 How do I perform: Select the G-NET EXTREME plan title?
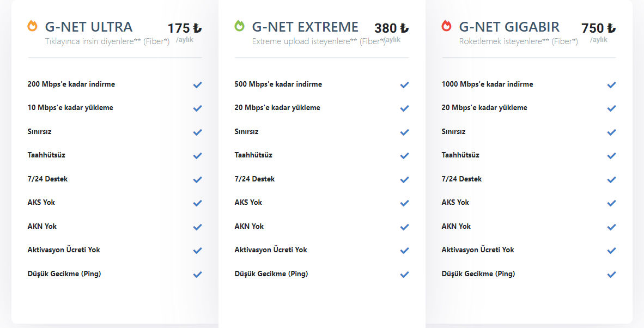(x=305, y=27)
